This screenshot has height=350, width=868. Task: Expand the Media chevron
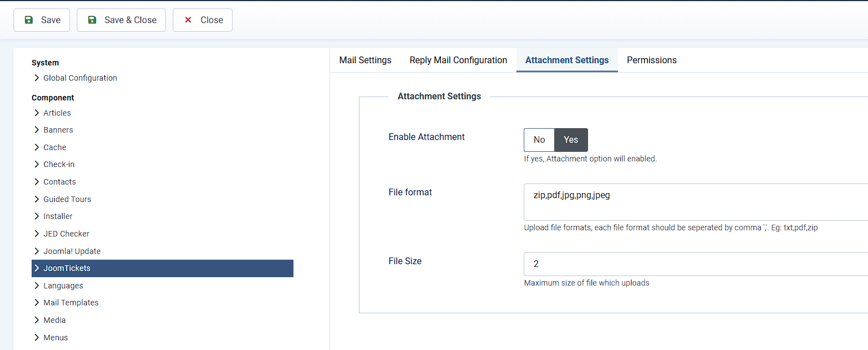tap(37, 320)
